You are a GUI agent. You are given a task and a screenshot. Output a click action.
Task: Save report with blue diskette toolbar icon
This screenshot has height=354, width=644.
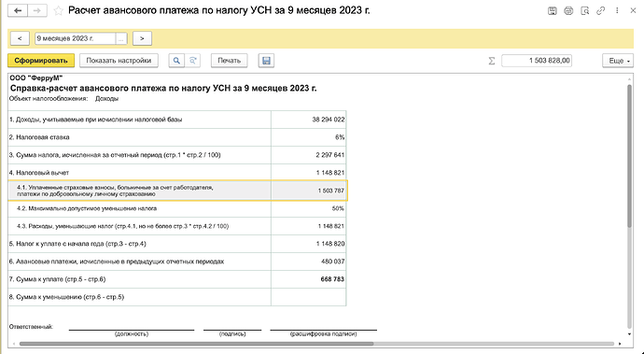266,61
